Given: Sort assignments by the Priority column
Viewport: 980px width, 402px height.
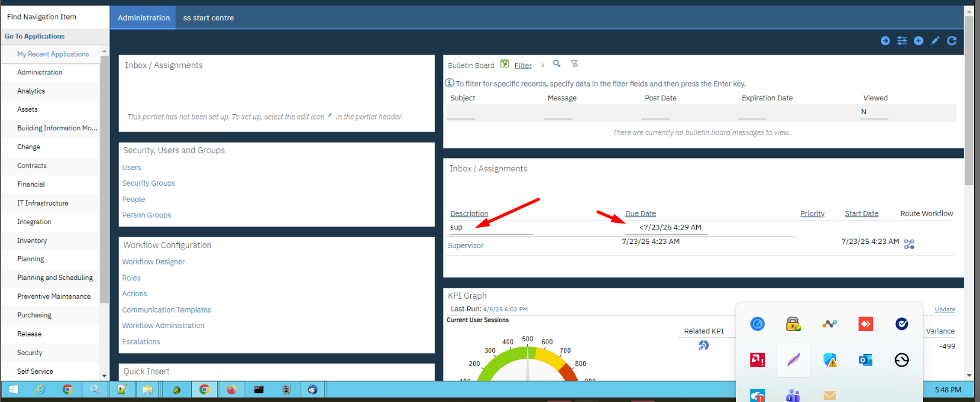Looking at the screenshot, I should click(x=812, y=214).
